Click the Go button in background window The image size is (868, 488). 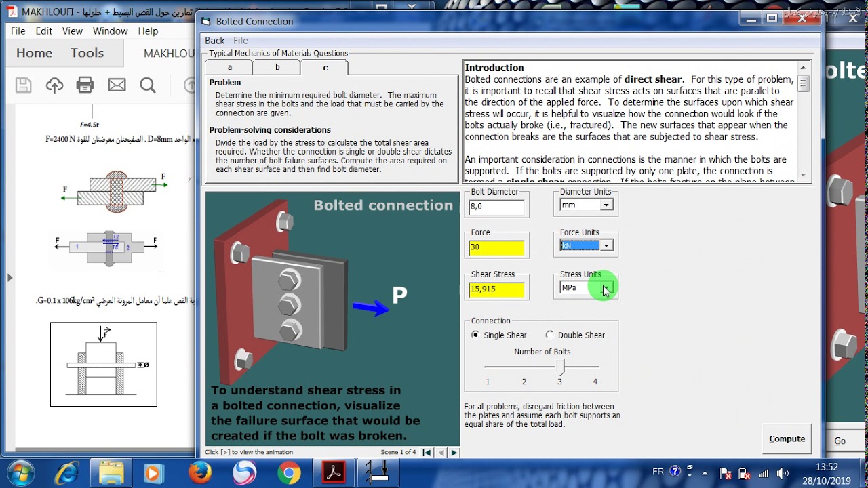coord(840,441)
